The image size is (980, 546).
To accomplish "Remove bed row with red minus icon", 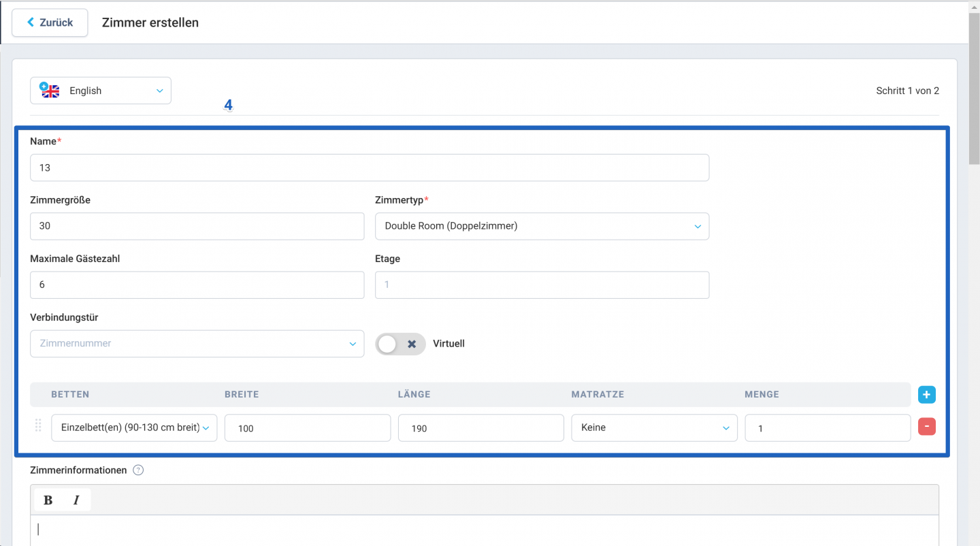I will pyautogui.click(x=926, y=427).
